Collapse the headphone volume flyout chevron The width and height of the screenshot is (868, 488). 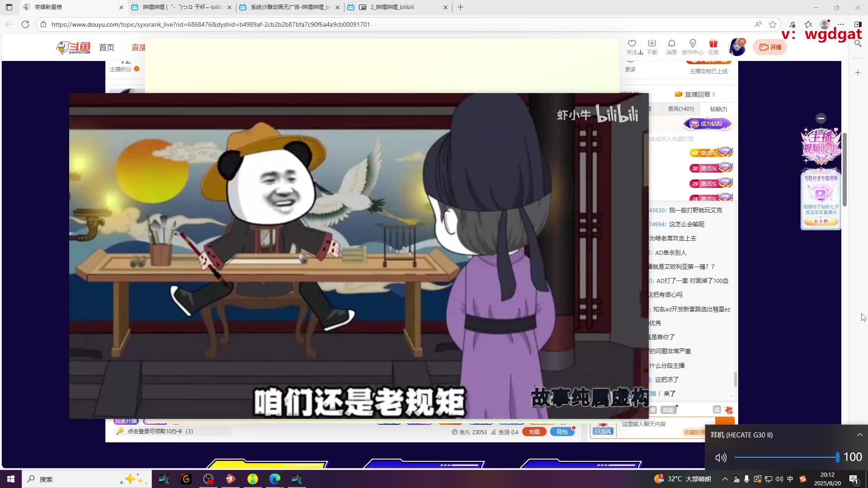(859, 435)
